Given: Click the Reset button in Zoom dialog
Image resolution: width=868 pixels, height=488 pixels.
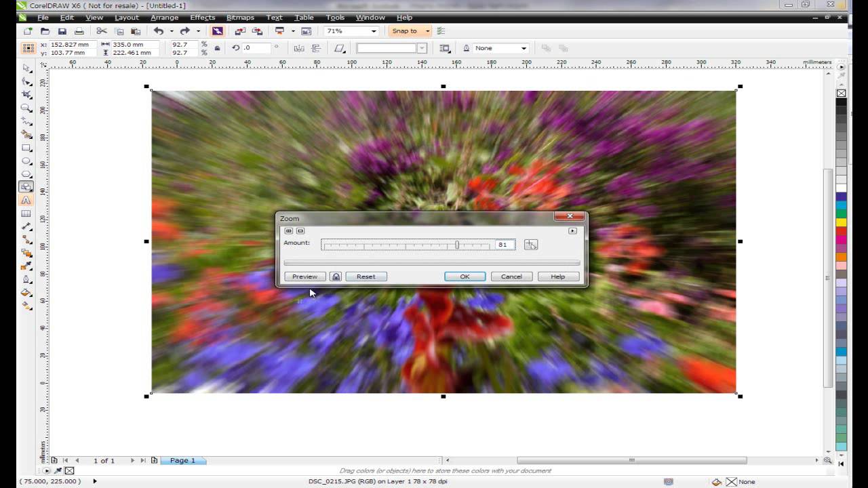Looking at the screenshot, I should coord(366,277).
